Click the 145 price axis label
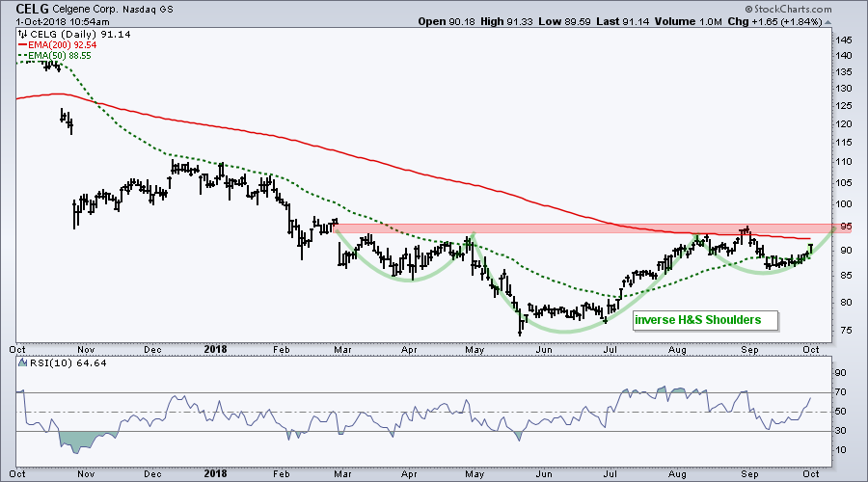 point(844,40)
